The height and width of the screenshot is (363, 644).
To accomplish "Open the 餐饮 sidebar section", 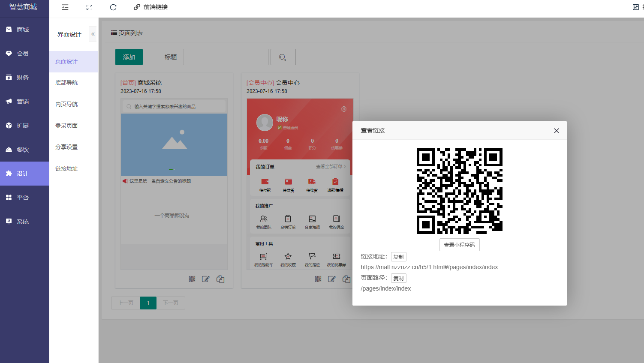I will point(24,150).
